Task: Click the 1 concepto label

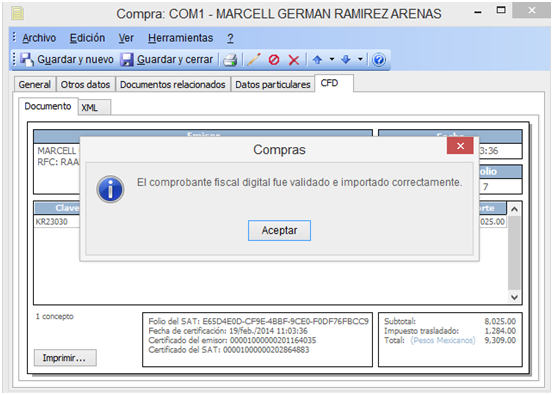Action: click(54, 316)
